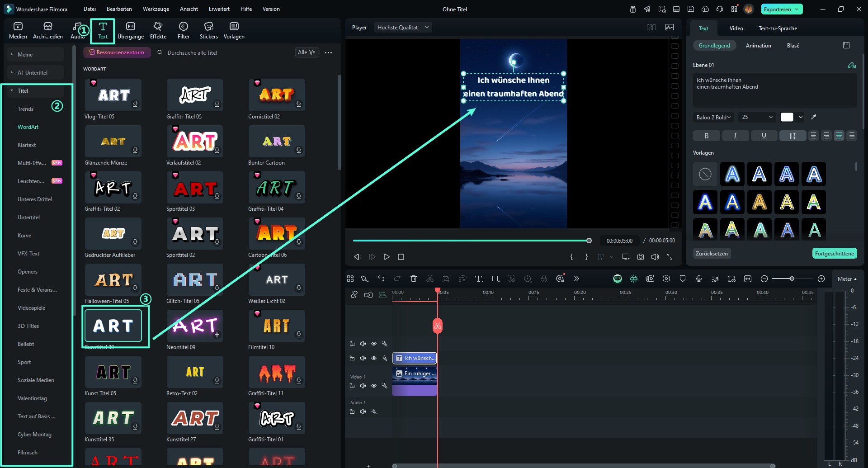Click the split scissors icon in timeline toolbar
This screenshot has height=468, width=868.
point(430,279)
